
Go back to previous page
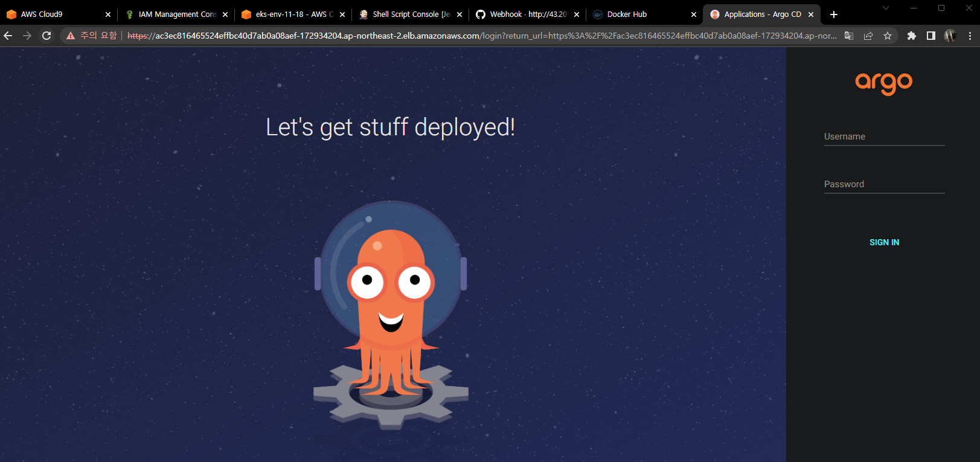coord(8,36)
